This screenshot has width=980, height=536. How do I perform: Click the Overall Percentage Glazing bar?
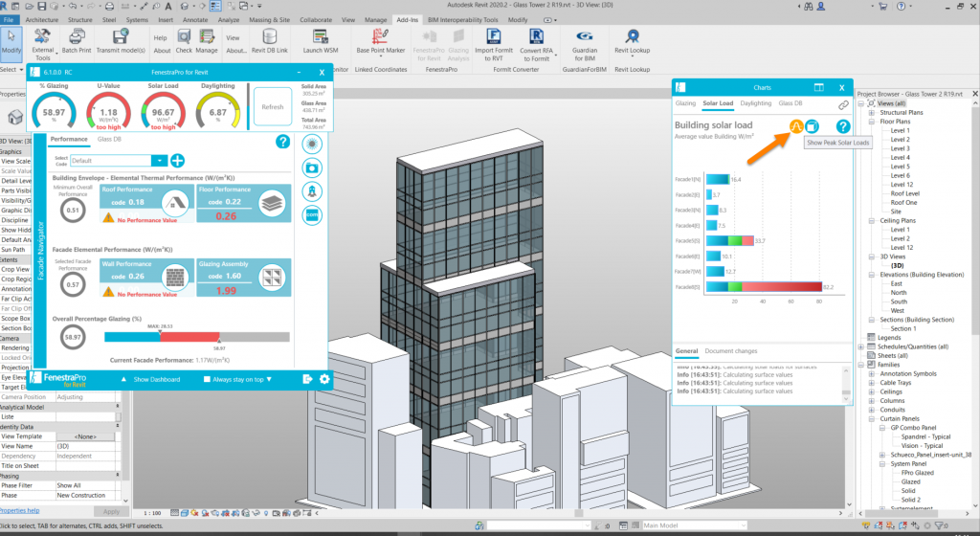[x=197, y=337]
